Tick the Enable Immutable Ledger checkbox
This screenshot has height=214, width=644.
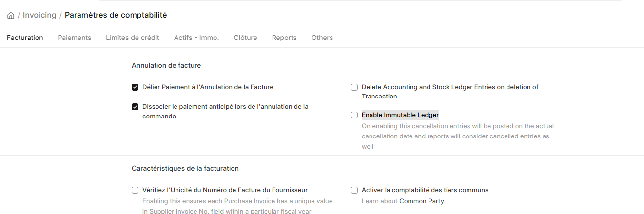[x=354, y=115]
